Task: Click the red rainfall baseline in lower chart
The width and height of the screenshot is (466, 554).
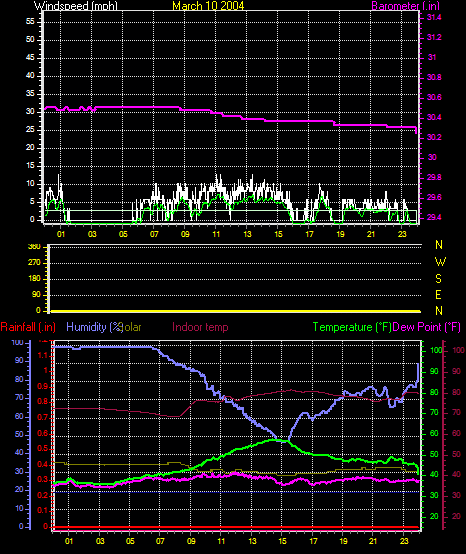Action: pyautogui.click(x=237, y=527)
